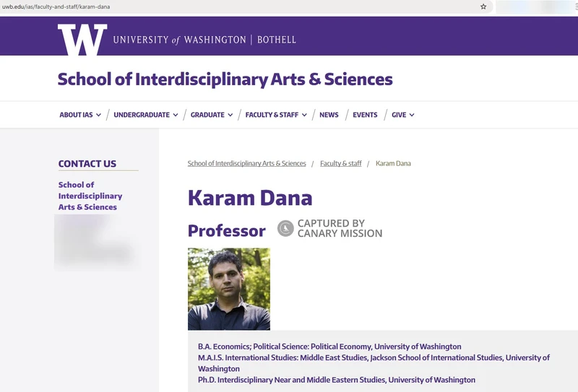
Task: Open the News menu item
Action: [x=329, y=115]
